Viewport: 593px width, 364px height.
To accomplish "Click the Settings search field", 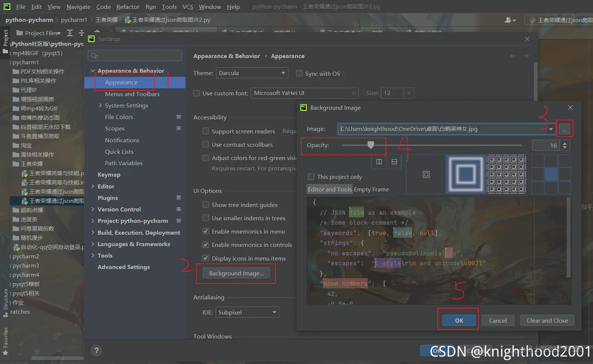I will (x=135, y=56).
